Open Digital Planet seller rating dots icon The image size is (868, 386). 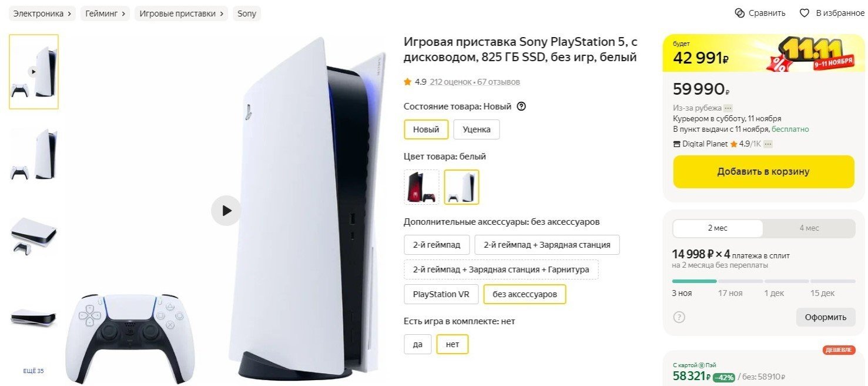click(x=768, y=144)
